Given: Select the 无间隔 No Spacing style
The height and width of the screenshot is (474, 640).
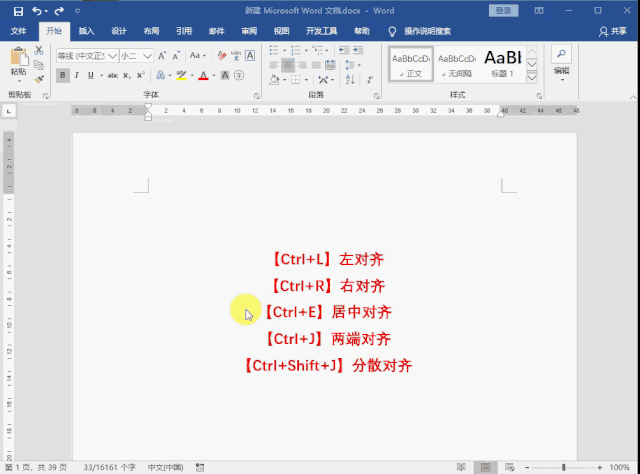Looking at the screenshot, I should pos(457,65).
